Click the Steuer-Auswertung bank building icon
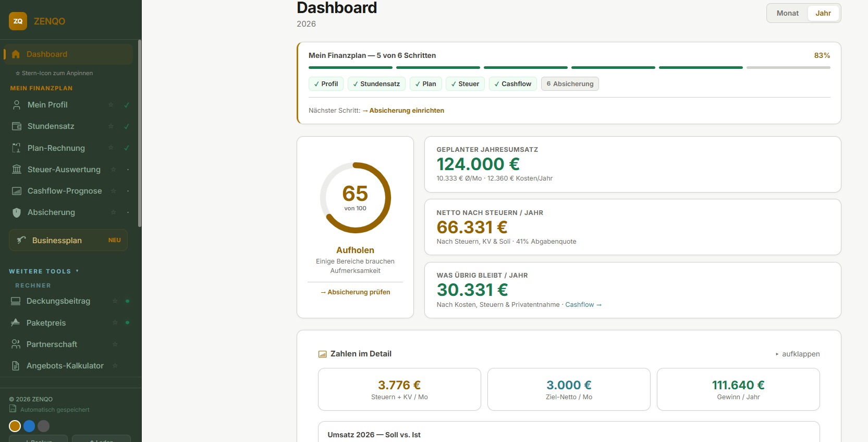This screenshot has width=868, height=442. [x=17, y=170]
